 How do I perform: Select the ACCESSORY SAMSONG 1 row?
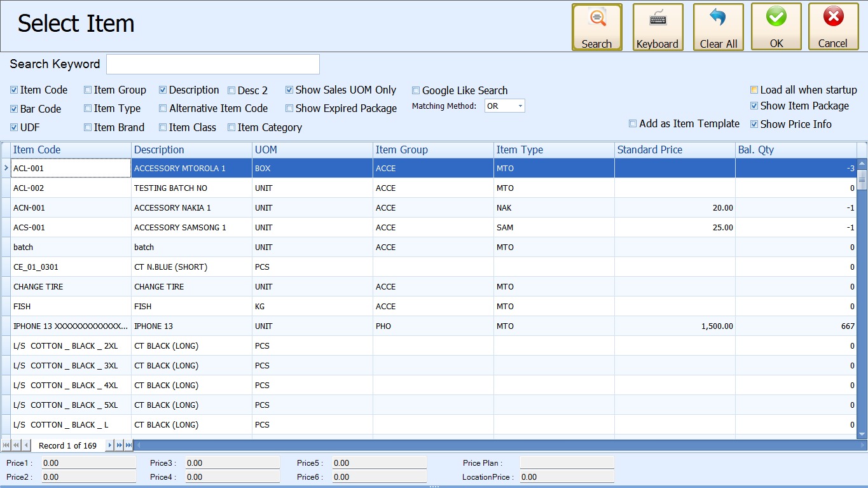tap(191, 228)
